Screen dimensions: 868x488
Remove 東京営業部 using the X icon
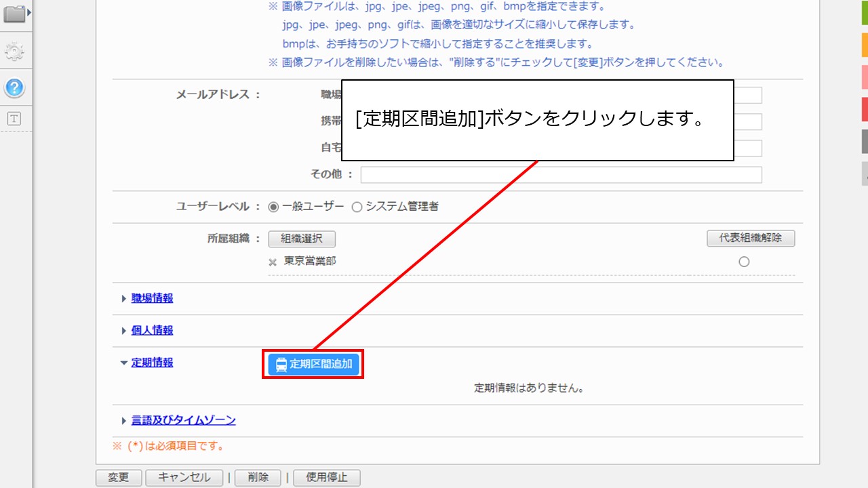(x=271, y=261)
